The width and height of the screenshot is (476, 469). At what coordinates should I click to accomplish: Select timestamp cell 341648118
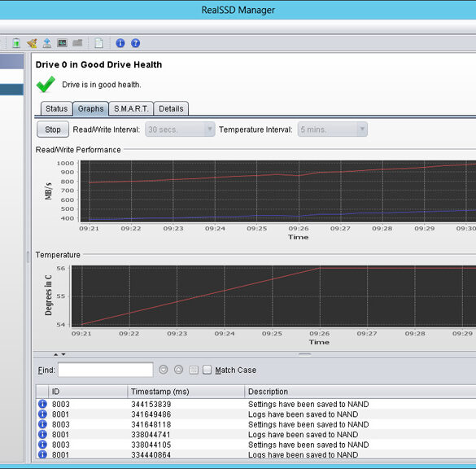pyautogui.click(x=151, y=424)
